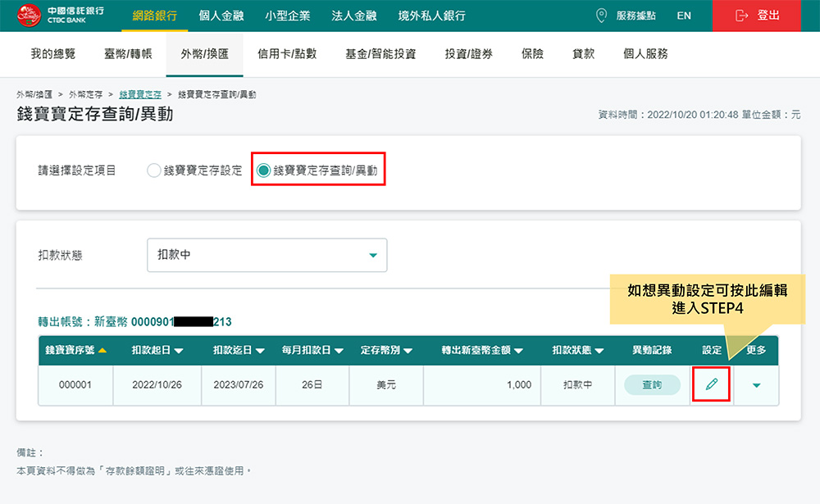Viewport: 820px width, 504px height.
Task: Click the pencil edit icon in 設定 column
Action: (711, 384)
